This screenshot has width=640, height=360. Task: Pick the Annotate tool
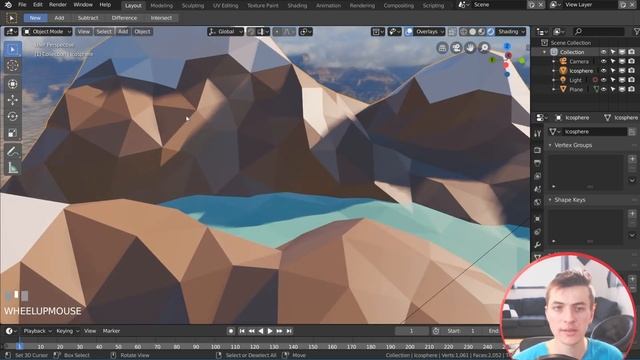pos(13,151)
